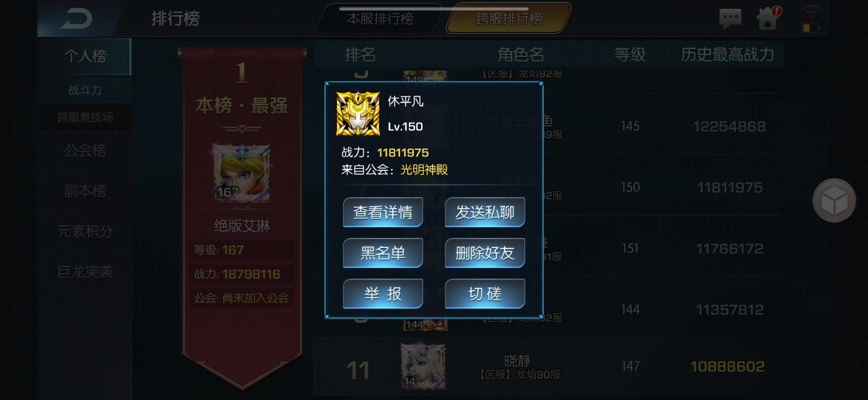Open 公会榜 in sidebar
This screenshot has height=400, width=868.
tap(85, 151)
